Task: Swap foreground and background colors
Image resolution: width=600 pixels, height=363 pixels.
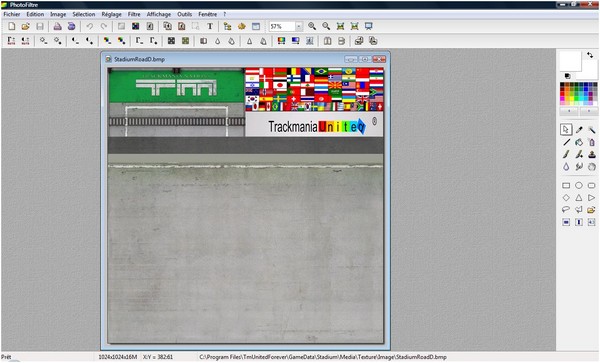Action: coord(590,55)
